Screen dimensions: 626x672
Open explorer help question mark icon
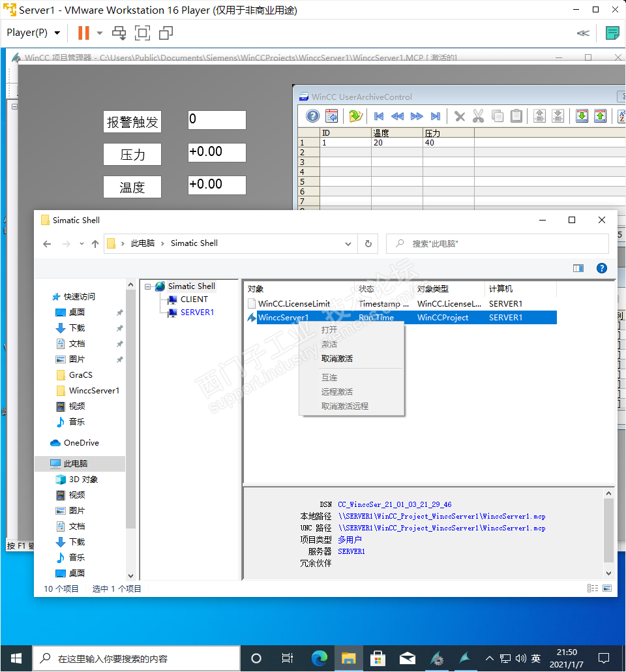pyautogui.click(x=602, y=268)
